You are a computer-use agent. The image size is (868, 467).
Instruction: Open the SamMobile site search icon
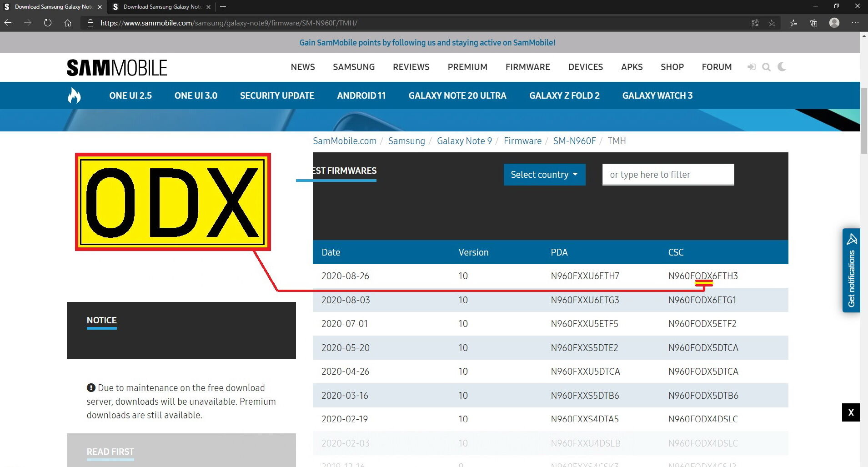(767, 67)
